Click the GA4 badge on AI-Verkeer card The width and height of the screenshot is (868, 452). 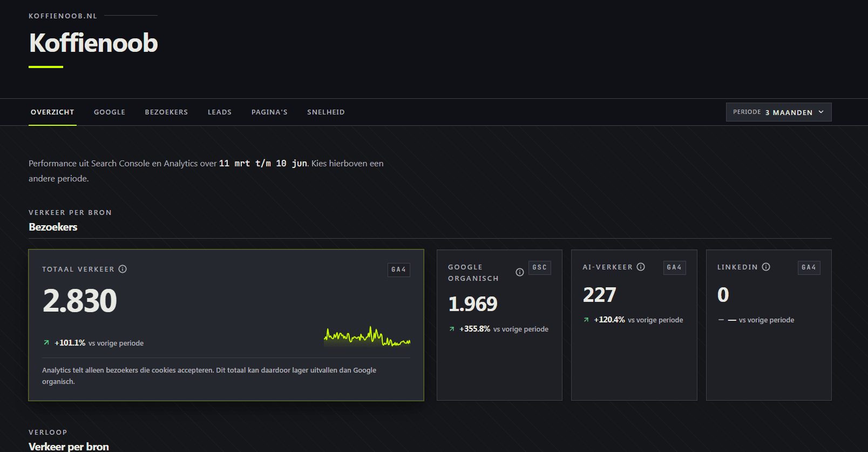tap(674, 267)
